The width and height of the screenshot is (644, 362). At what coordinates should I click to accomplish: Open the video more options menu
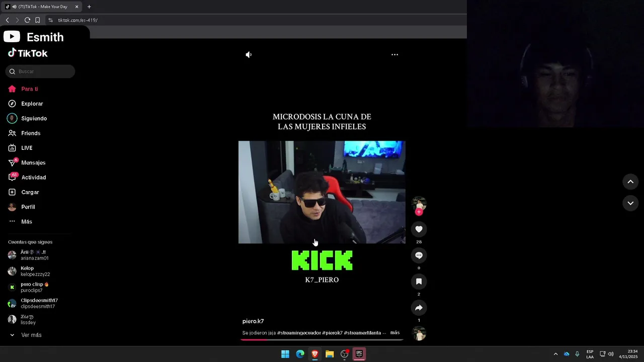[395, 54]
